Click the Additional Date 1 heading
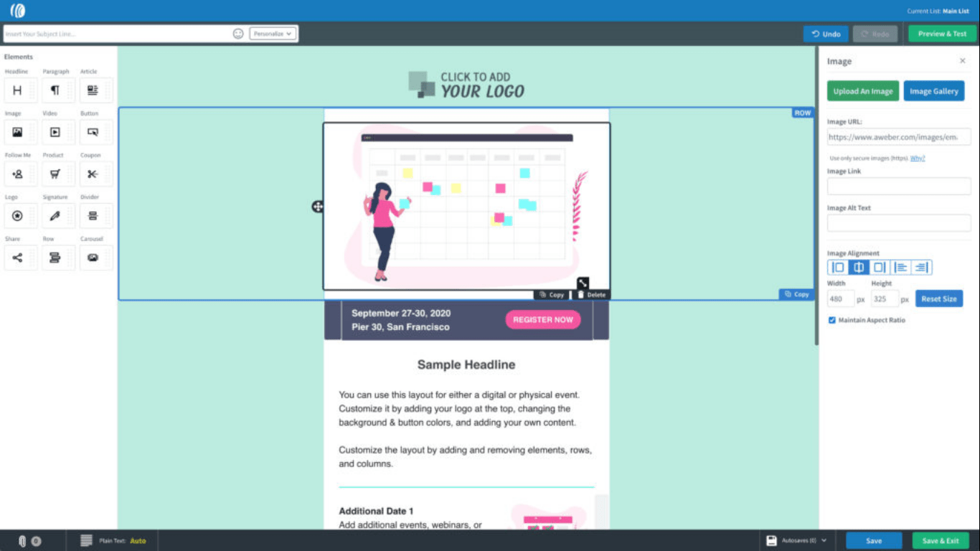Screen dimensions: 980x551 (x=376, y=512)
